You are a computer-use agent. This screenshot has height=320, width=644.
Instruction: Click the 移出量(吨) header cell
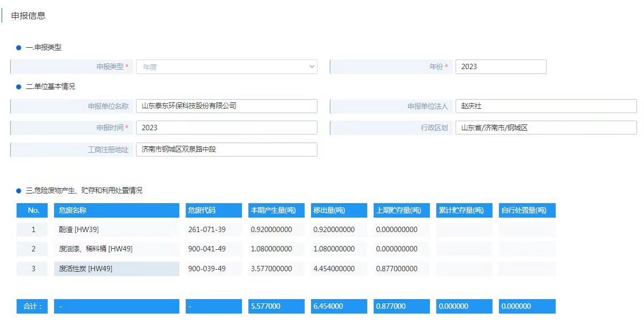point(339,210)
